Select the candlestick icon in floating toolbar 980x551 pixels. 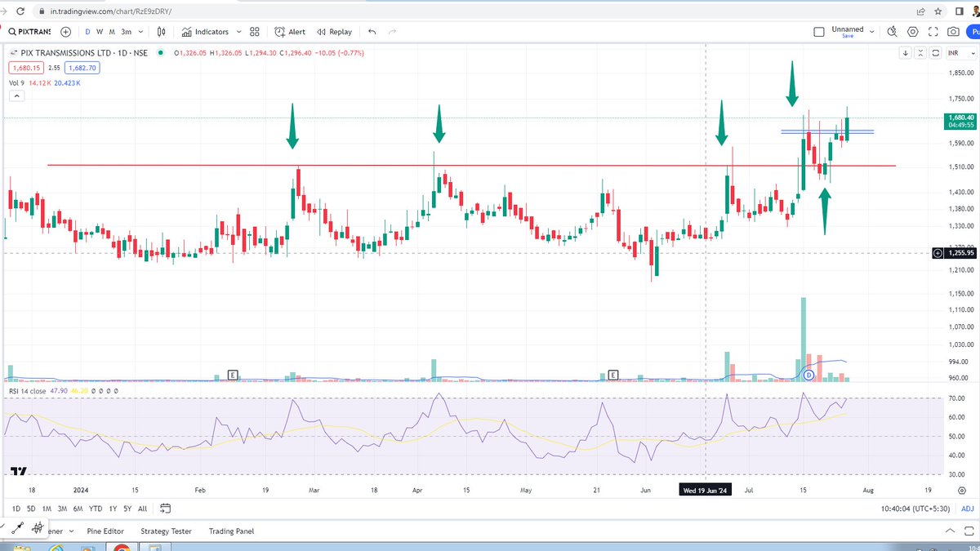pyautogui.click(x=38, y=528)
